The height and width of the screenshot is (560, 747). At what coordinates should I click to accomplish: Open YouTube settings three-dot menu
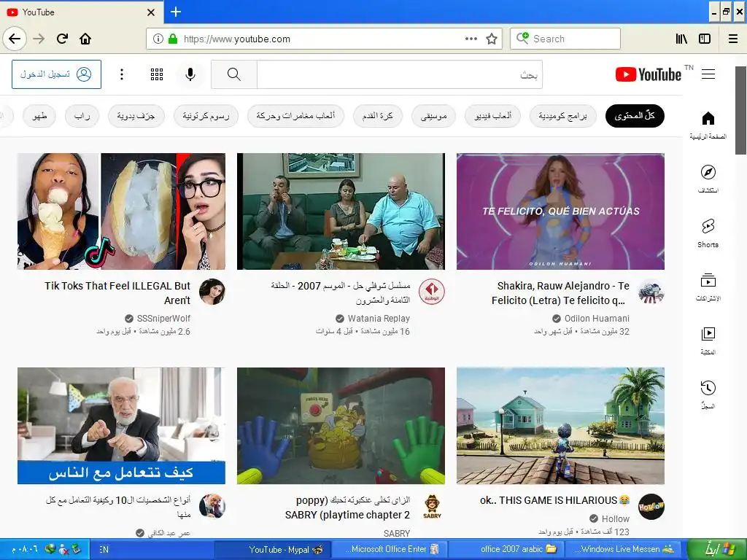point(122,74)
